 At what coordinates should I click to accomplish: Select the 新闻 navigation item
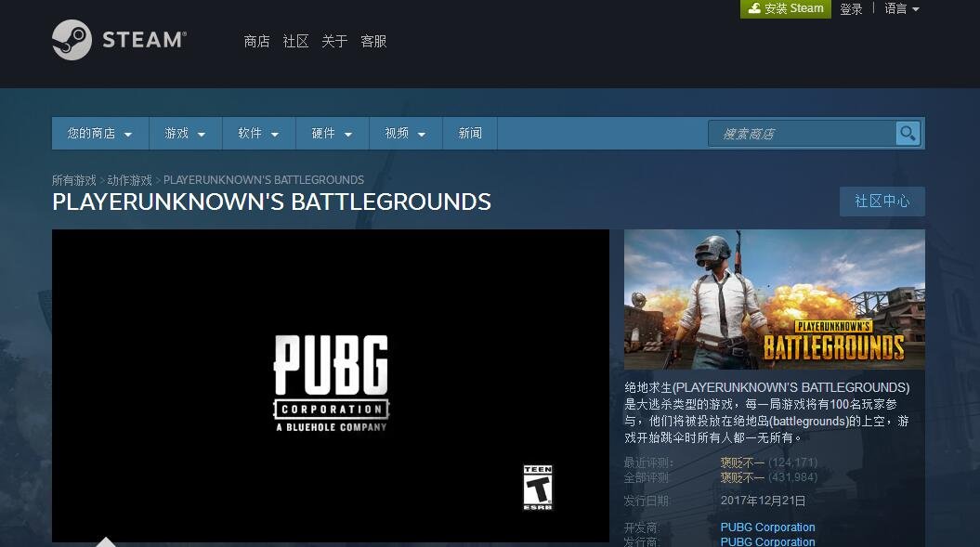(x=470, y=133)
